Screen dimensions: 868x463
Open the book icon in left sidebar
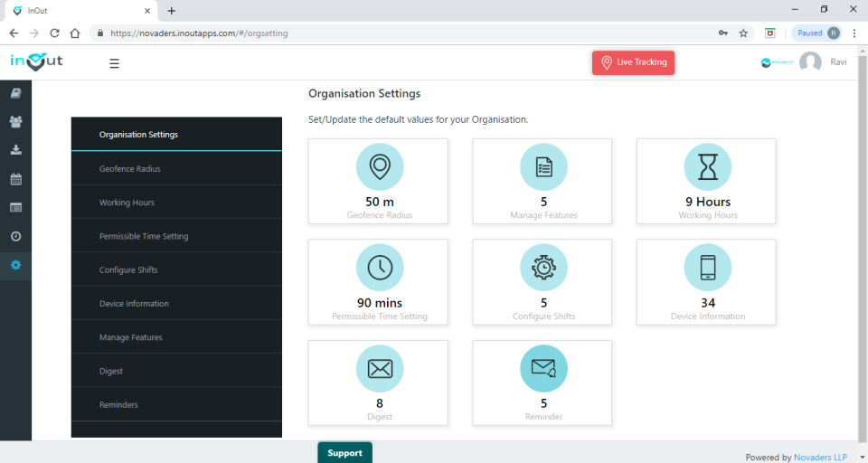(16, 93)
